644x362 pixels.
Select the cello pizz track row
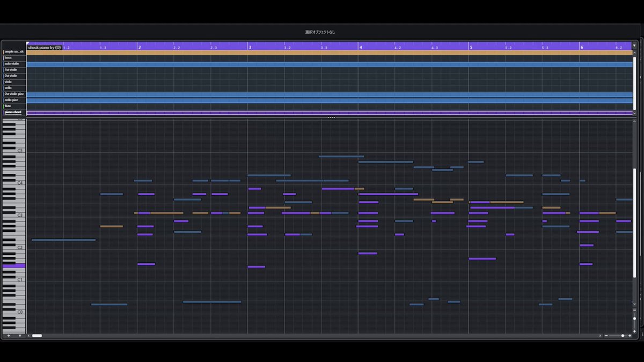click(x=14, y=100)
